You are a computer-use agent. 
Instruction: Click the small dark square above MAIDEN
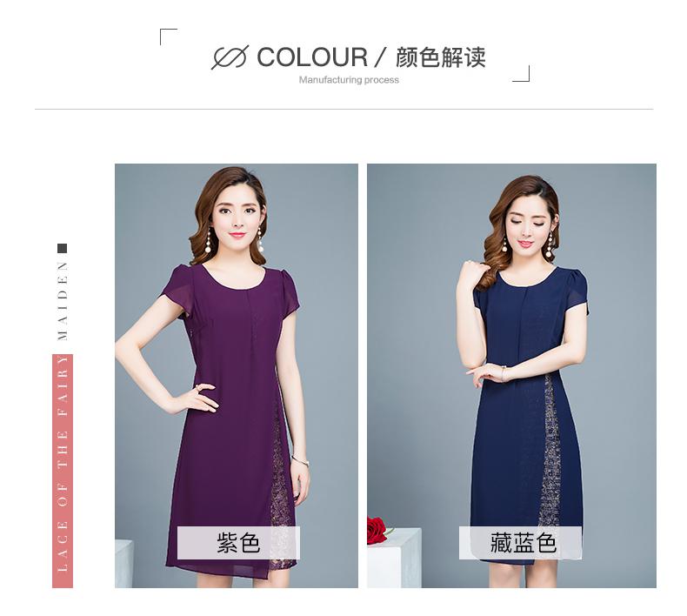63,249
